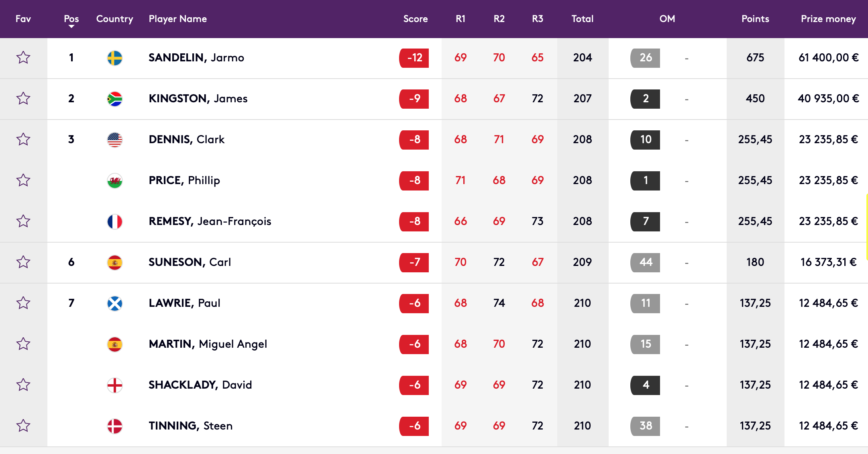Open player MARTIN, Miguel Angel
Screen dimensions: 868x454
point(208,344)
